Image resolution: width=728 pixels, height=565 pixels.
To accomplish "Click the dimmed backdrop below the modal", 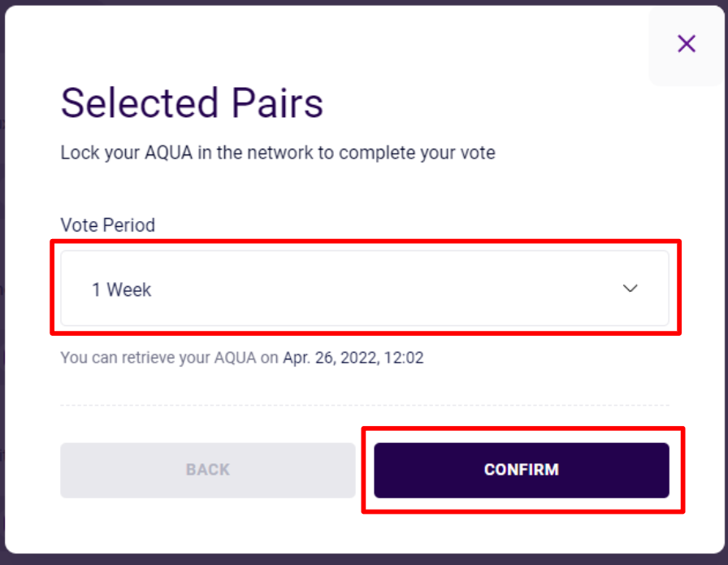I will (x=364, y=560).
